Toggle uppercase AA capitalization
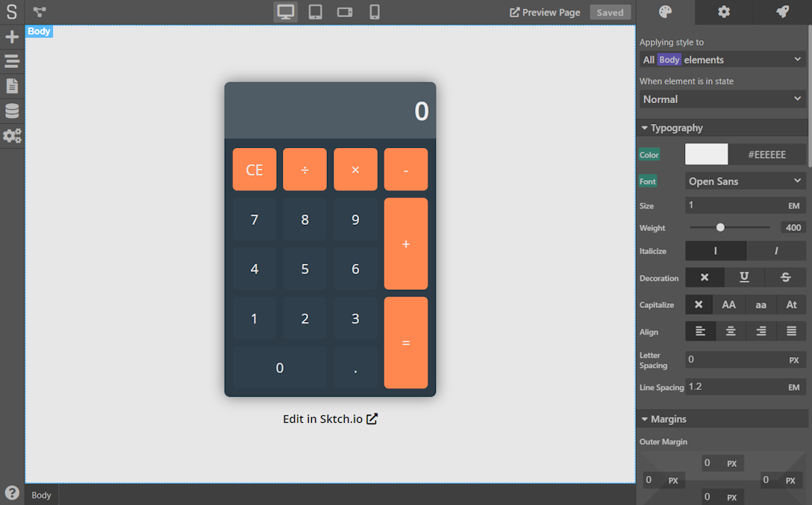 click(728, 304)
